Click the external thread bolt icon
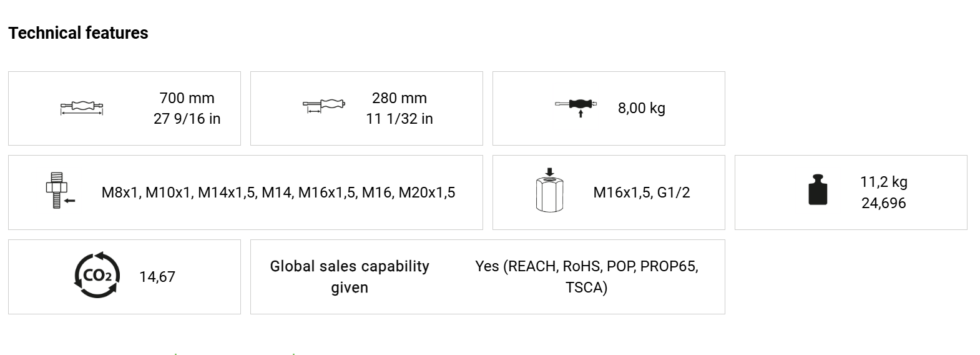Image resolution: width=980 pixels, height=355 pixels. coord(58,191)
